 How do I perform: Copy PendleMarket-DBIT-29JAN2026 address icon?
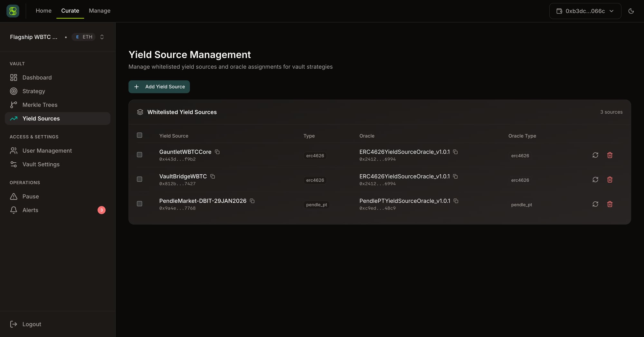coord(252,201)
